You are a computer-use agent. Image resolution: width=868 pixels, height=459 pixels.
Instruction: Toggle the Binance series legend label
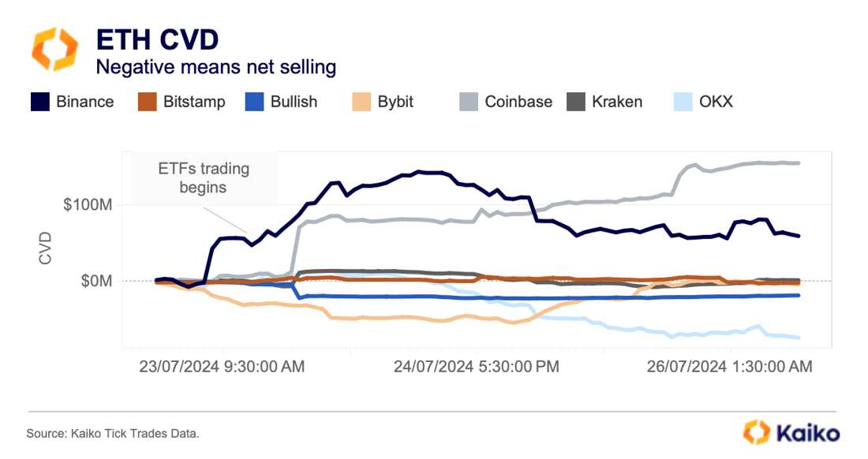84,102
